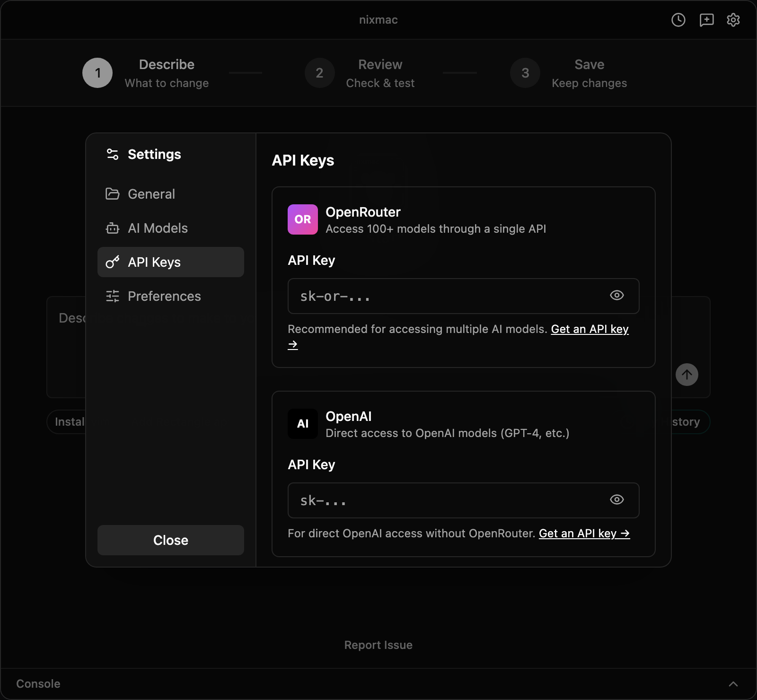Screen dimensions: 757x700
Task: Click 'Direct access to OpenAI models' description
Action: point(448,433)
